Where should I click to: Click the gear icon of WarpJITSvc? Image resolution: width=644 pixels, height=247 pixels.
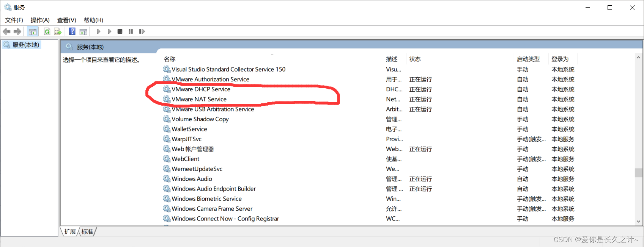click(167, 139)
